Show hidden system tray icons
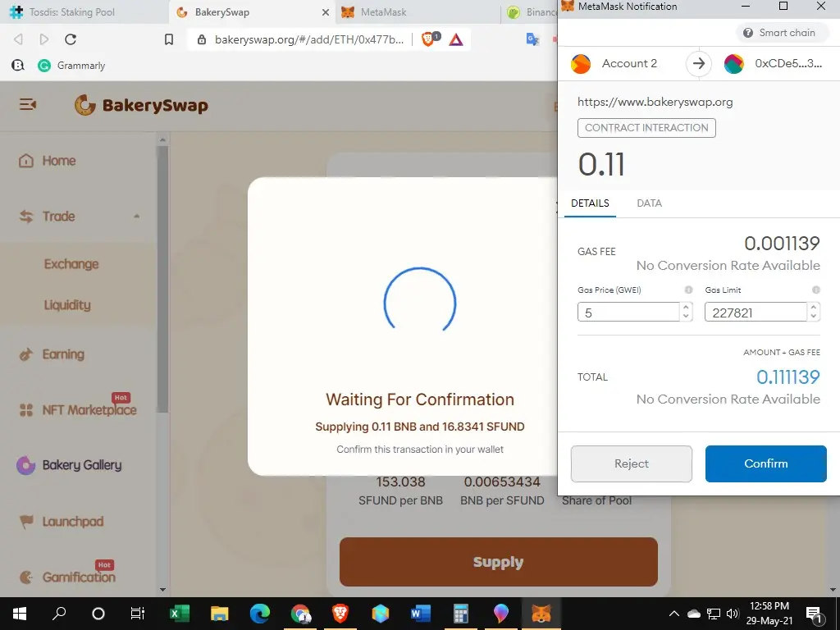840x630 pixels. tap(674, 614)
